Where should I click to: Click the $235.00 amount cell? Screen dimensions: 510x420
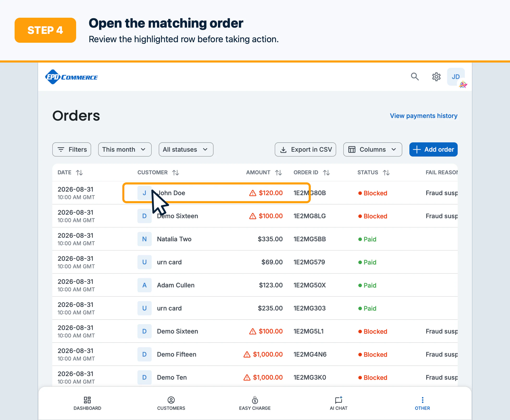(x=270, y=308)
